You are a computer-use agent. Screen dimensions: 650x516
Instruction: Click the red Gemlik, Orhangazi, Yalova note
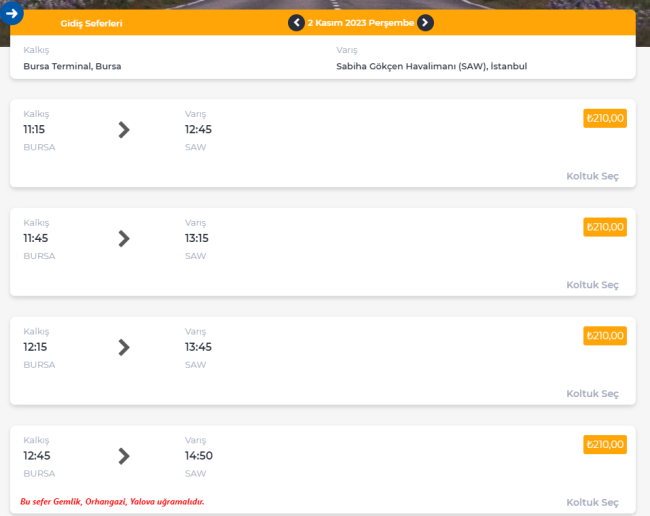[x=112, y=501]
